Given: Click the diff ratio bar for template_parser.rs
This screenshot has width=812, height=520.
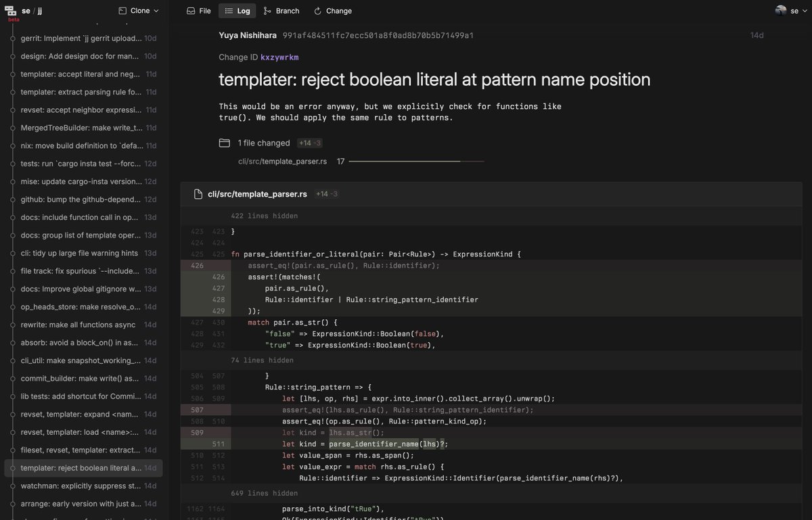Looking at the screenshot, I should pyautogui.click(x=416, y=162).
